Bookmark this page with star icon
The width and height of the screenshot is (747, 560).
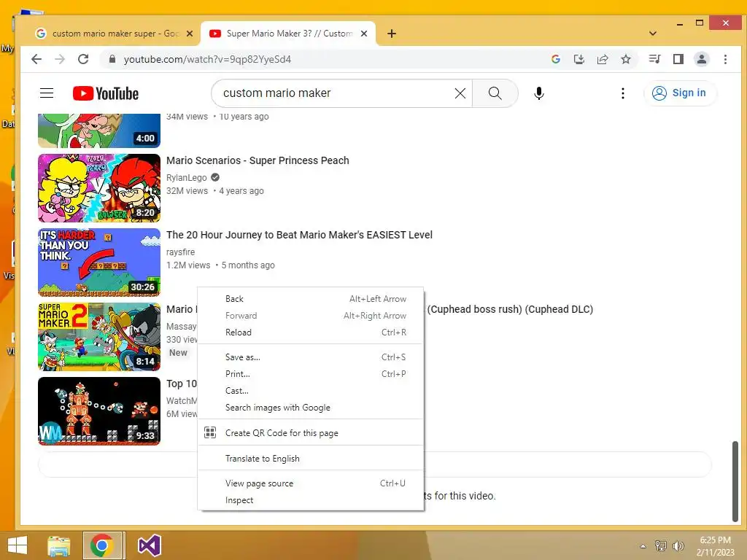(x=625, y=59)
